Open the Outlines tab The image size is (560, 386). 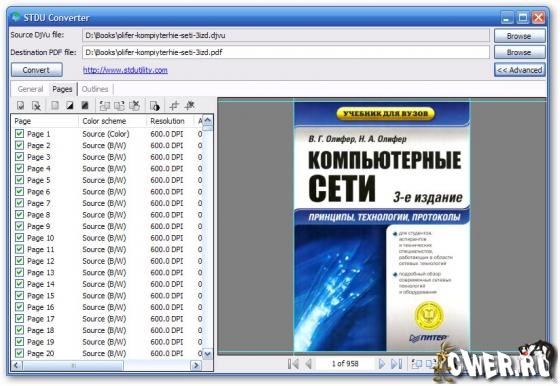point(95,89)
